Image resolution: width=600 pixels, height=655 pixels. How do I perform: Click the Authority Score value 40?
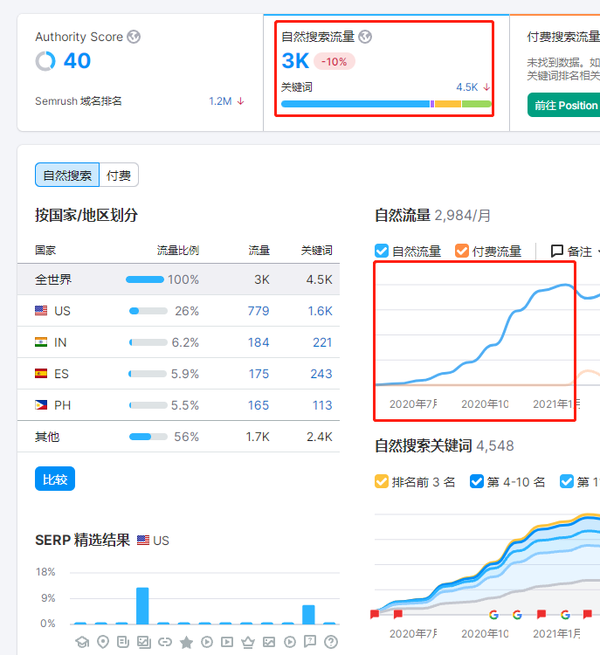coord(77,61)
